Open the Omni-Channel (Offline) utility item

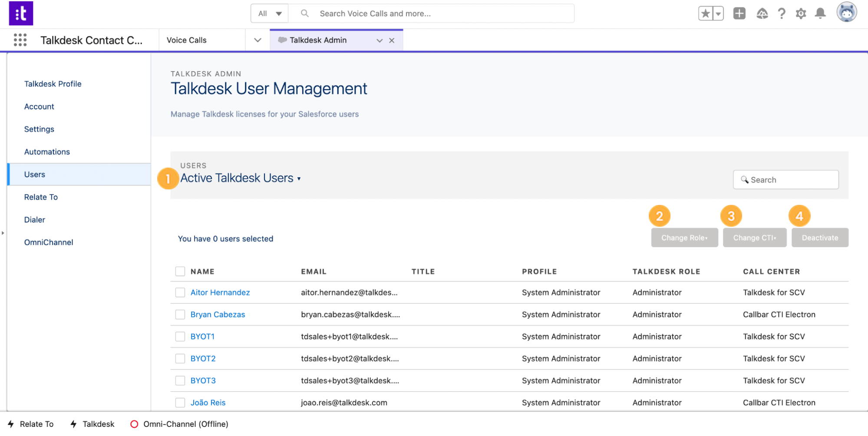179,424
